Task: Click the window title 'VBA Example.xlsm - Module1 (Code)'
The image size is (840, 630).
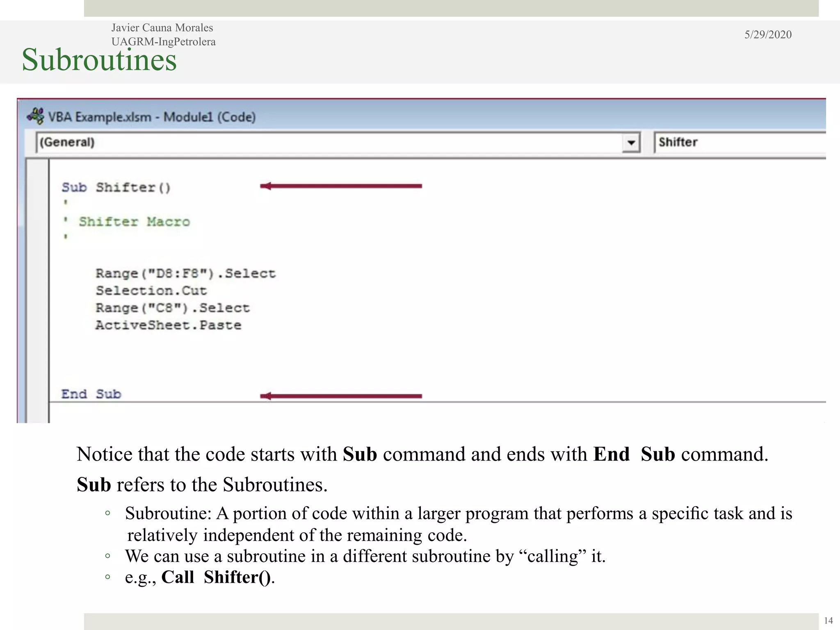Action: tap(152, 117)
